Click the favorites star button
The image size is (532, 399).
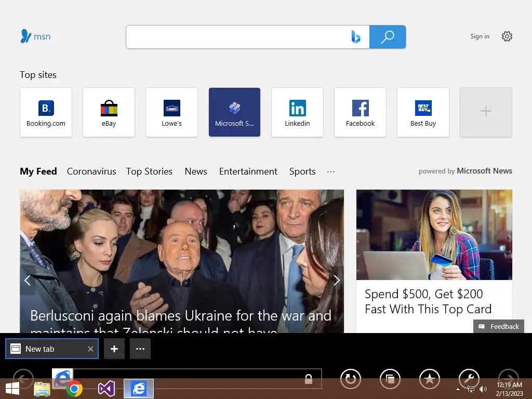430,379
